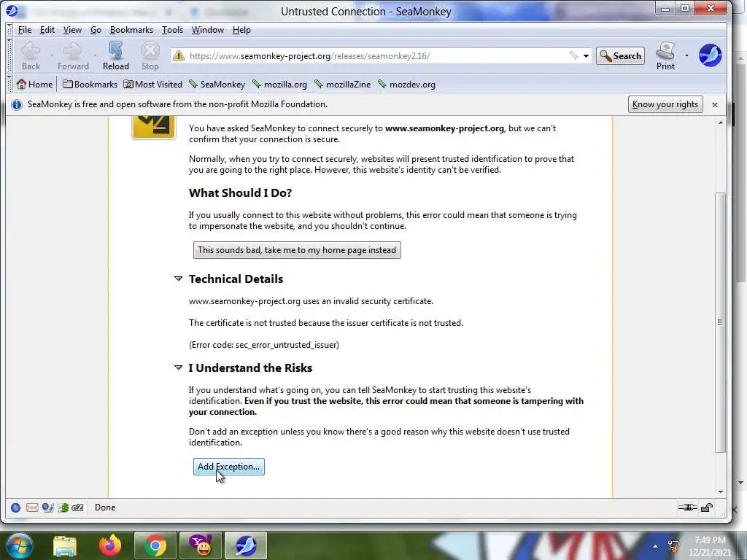747x560 pixels.
Task: Open the View menu
Action: point(72,30)
